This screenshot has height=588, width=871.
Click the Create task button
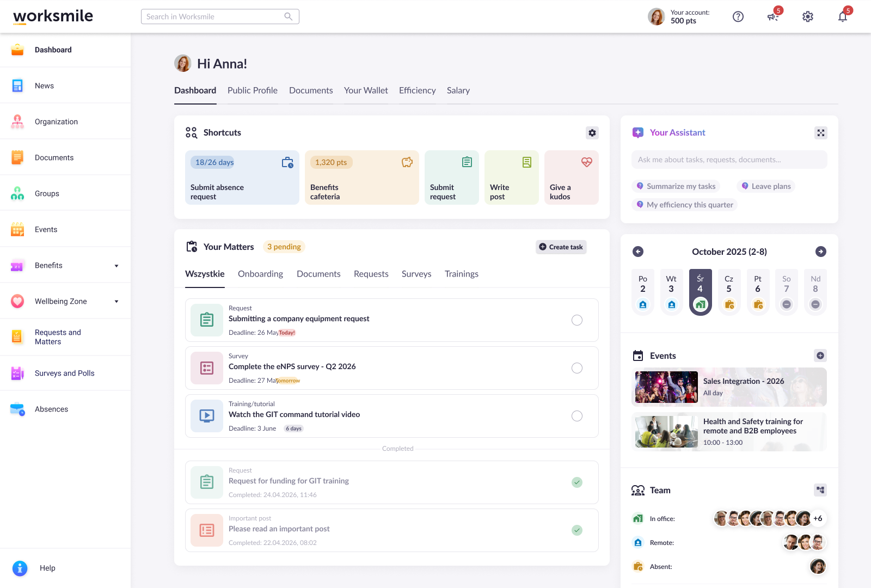(x=561, y=247)
